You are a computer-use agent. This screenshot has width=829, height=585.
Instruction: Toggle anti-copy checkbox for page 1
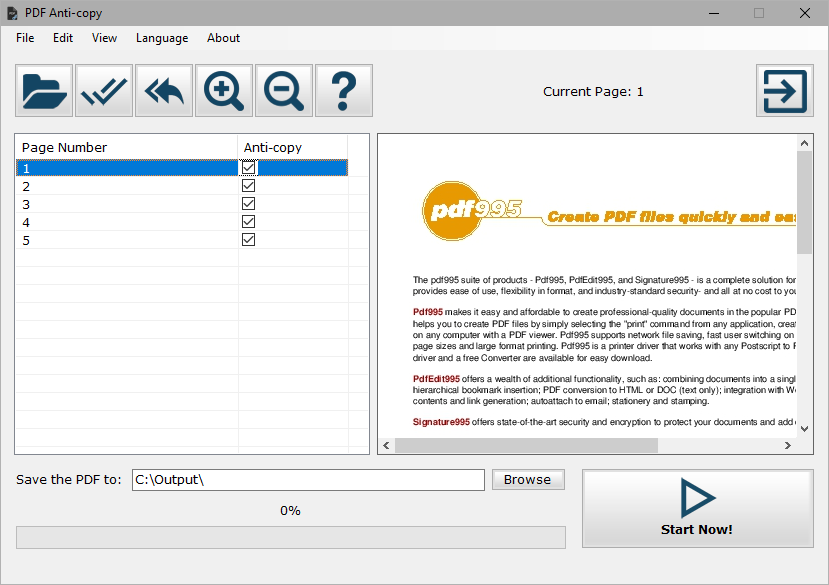[x=248, y=168]
